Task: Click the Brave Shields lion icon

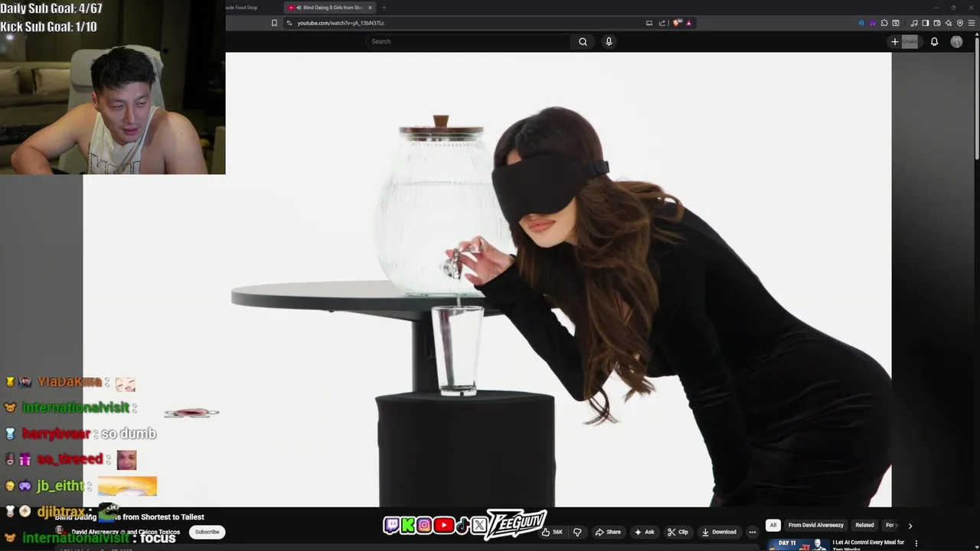Action: pyautogui.click(x=678, y=23)
